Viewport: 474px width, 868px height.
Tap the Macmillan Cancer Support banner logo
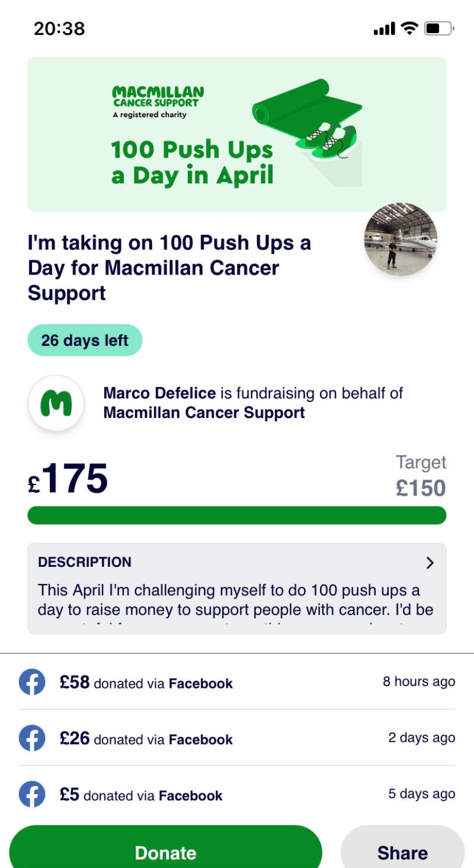[158, 100]
